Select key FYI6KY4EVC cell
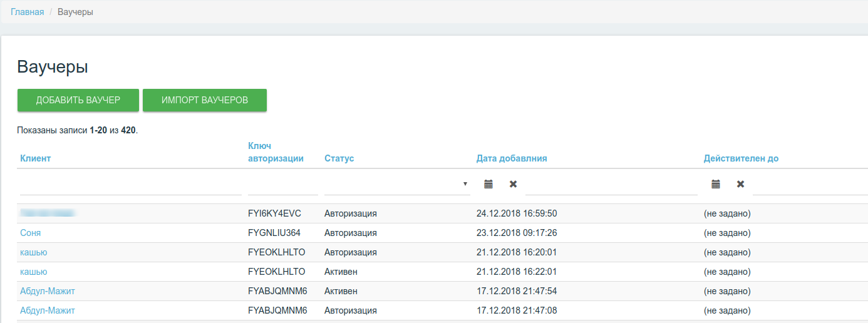868x323 pixels. tap(275, 213)
